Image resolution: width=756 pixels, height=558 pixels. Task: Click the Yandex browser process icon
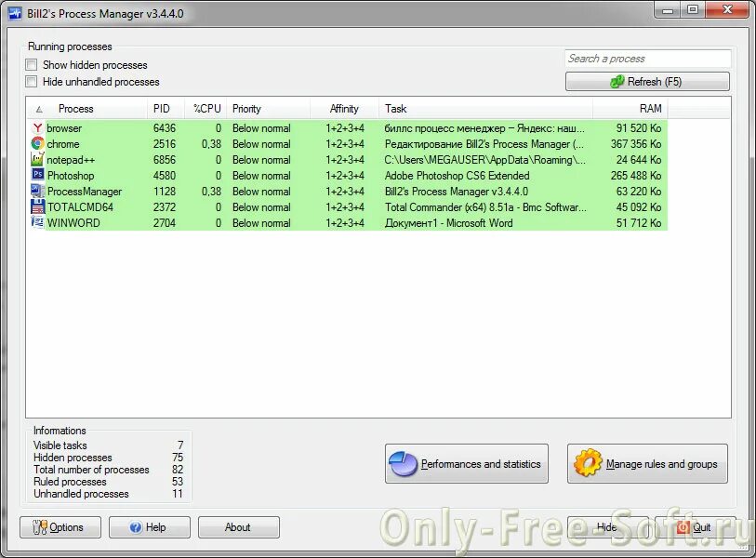pos(37,127)
